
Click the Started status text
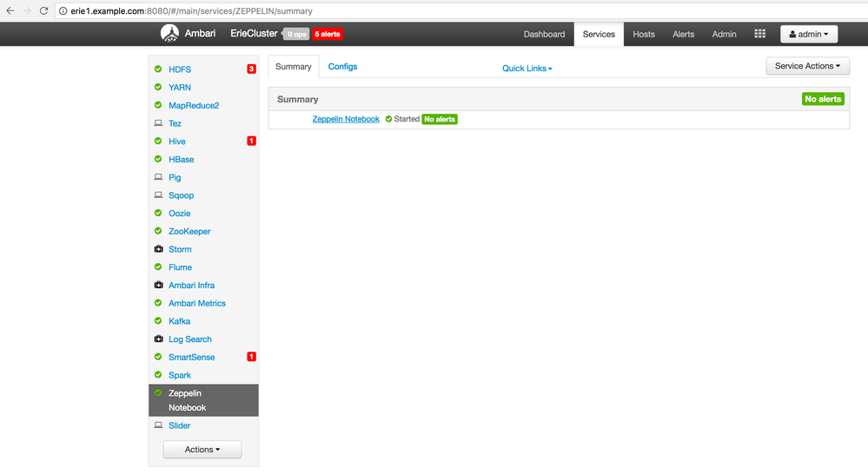tap(407, 119)
